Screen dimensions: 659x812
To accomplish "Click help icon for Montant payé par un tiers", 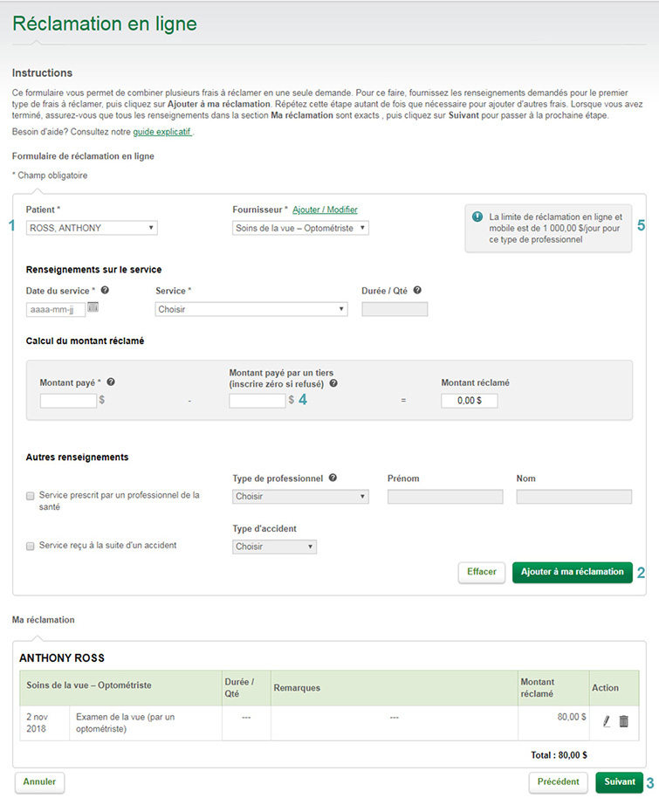I will (333, 383).
